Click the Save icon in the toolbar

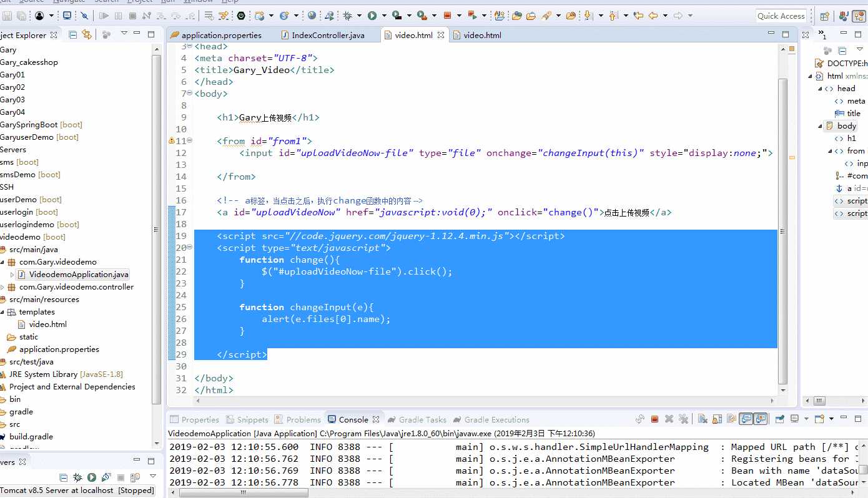coord(8,16)
